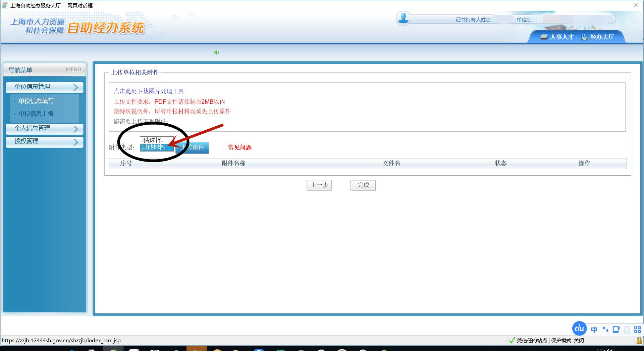Image resolution: width=644 pixels, height=351 pixels.
Task: Click 自助经办系统 logo title
Action: click(x=106, y=28)
